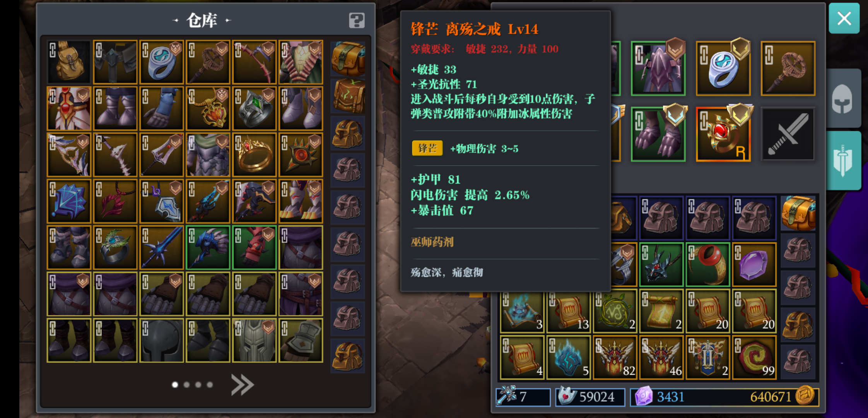Viewport: 868px width, 418px height.
Task: Select the second warehouse page dot
Action: 187,385
